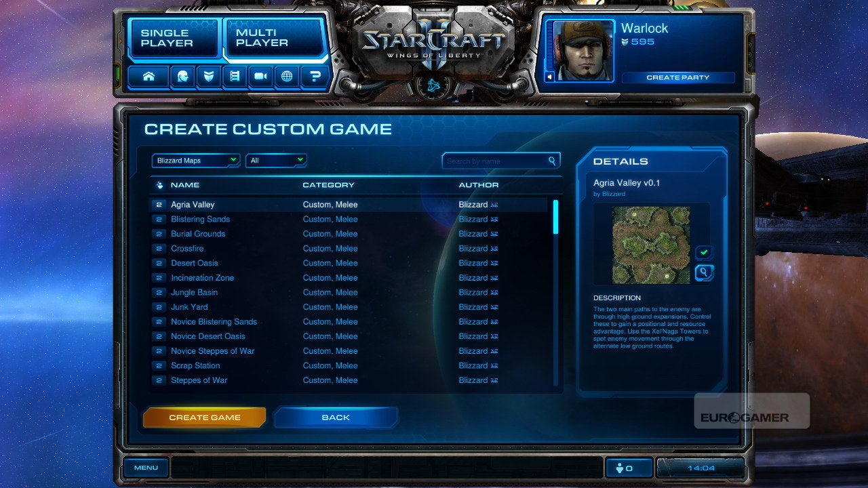This screenshot has height=488, width=868.
Task: Mute sound via speaker icon by portrait
Action: tap(550, 77)
